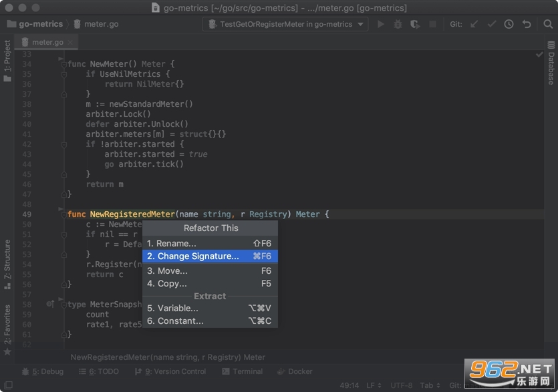Open the Database tool window

pyautogui.click(x=551, y=63)
